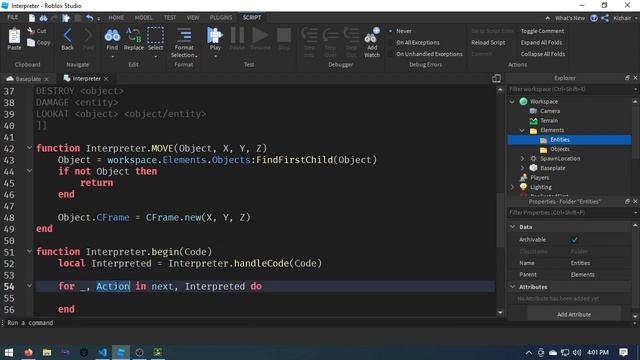This screenshot has width=640, height=360.
Task: Select Terrain in Explorer
Action: tap(549, 120)
